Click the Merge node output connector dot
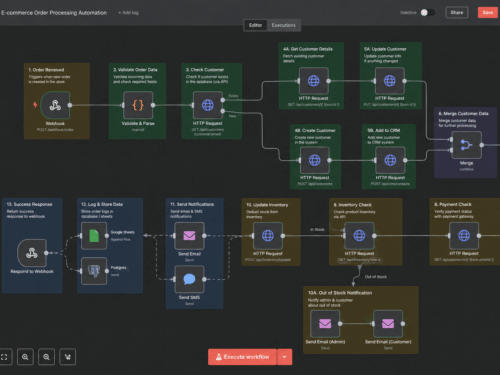The width and height of the screenshot is (500, 375). pos(482,145)
